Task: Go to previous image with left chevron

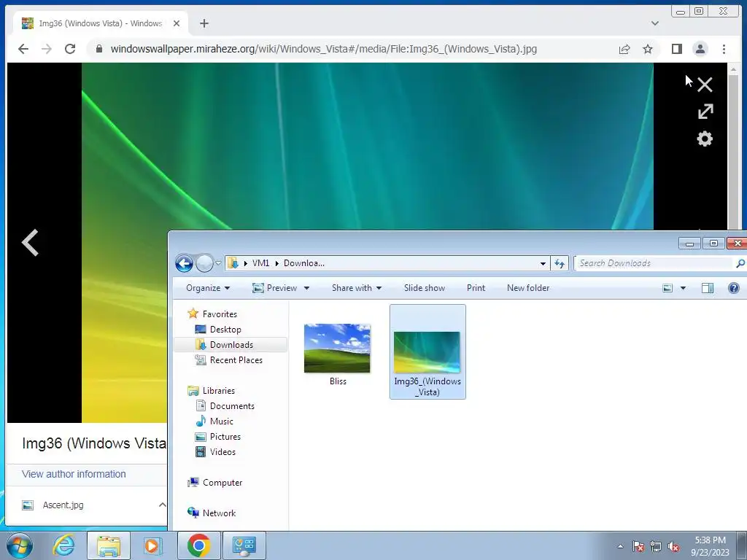Action: (x=30, y=243)
